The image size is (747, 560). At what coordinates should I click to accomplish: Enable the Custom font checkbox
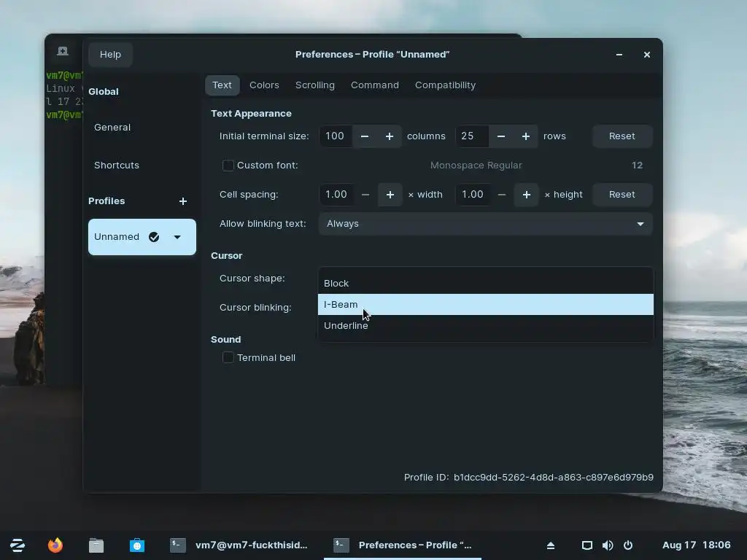228,166
